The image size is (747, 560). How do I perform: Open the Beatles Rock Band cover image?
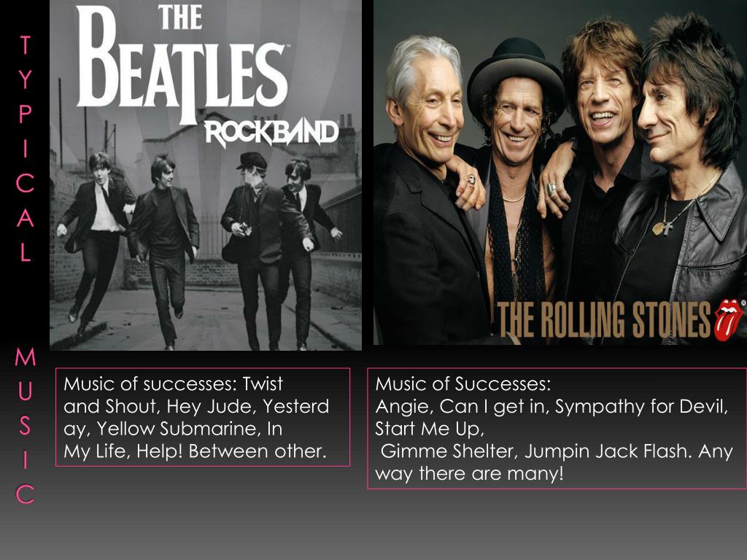[x=206, y=175]
